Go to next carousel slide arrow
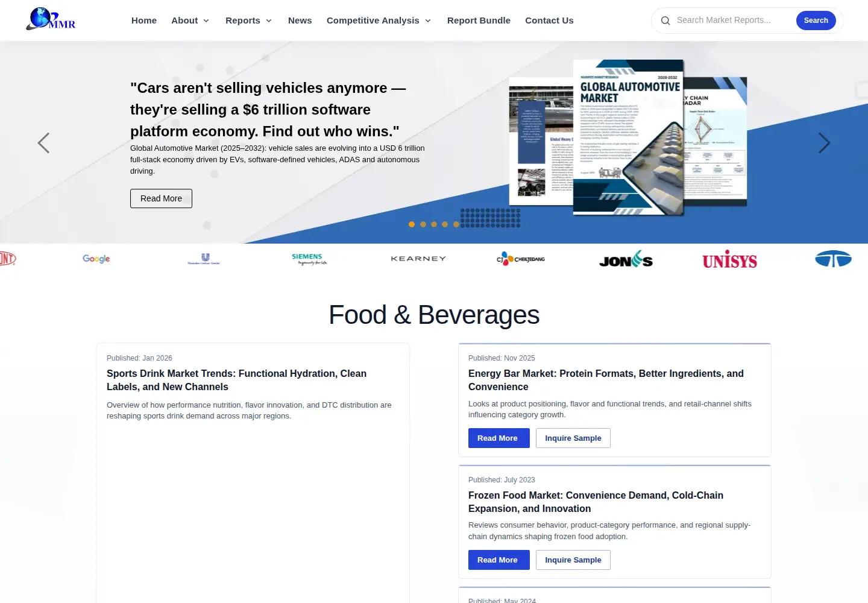The image size is (868, 603). pos(824,143)
